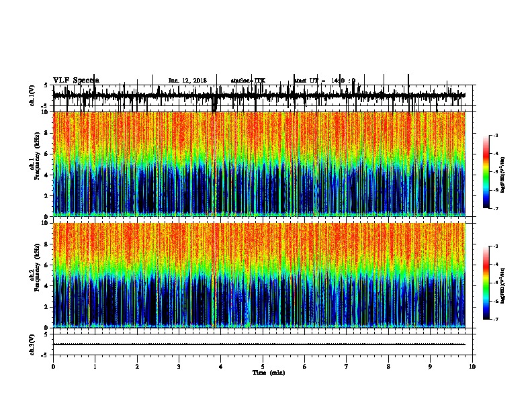Click the 'Jan. 12, 2018' date text

click(187, 81)
